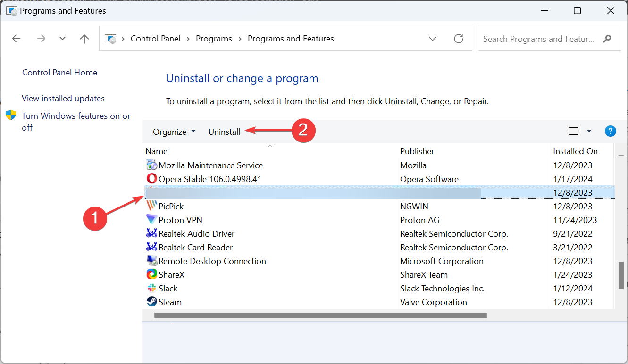Screen dimensions: 628x364
Task: Click the Realtek Audio Driver icon
Action: point(151,234)
